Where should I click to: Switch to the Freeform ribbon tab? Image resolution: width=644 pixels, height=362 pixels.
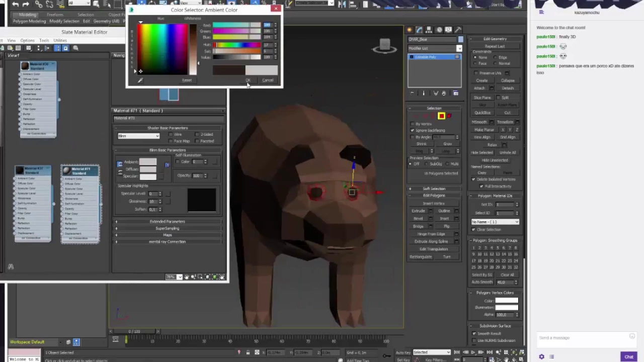pyautogui.click(x=55, y=15)
